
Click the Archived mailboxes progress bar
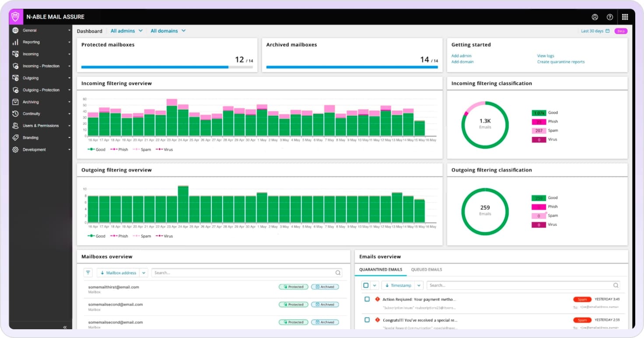(x=352, y=67)
